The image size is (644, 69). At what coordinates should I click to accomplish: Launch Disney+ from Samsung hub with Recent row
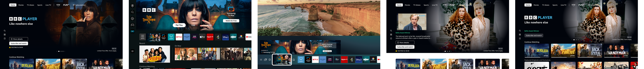pyautogui.click(x=226, y=37)
